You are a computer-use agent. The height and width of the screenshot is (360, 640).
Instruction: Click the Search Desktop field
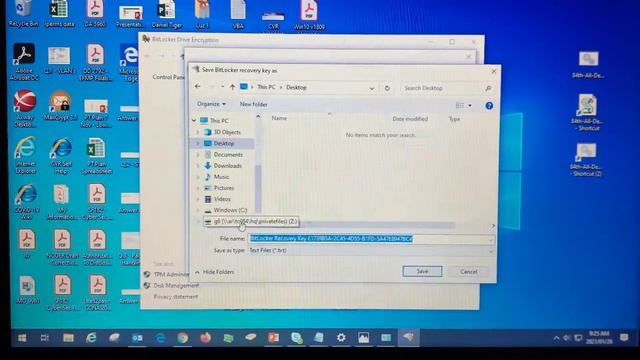point(446,88)
